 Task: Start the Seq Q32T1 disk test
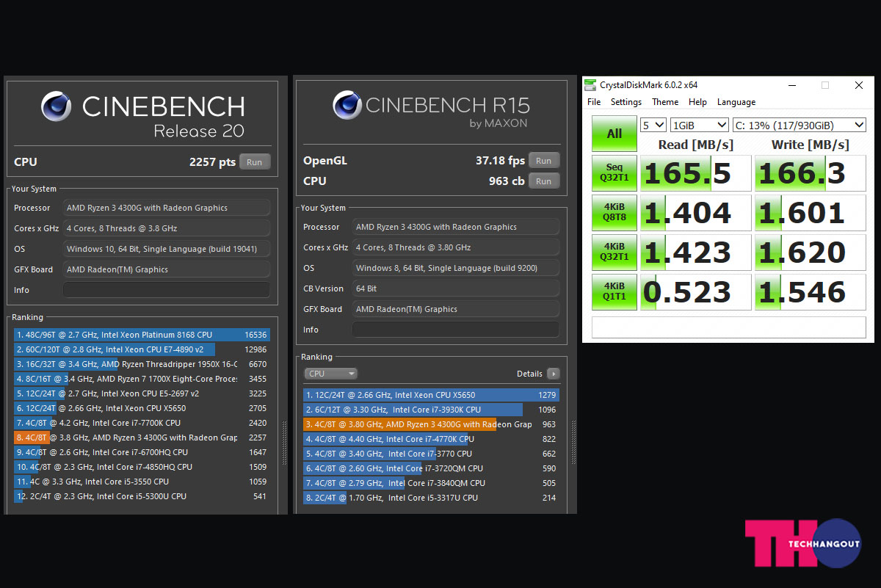pyautogui.click(x=614, y=173)
